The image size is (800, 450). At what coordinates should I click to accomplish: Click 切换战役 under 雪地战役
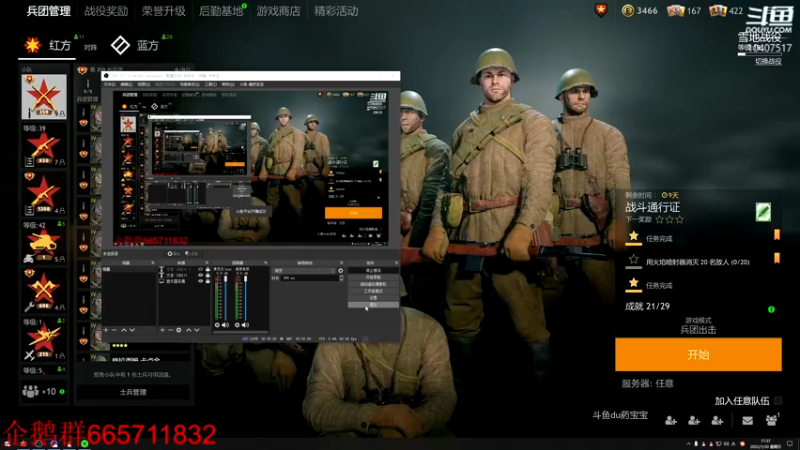[768, 61]
